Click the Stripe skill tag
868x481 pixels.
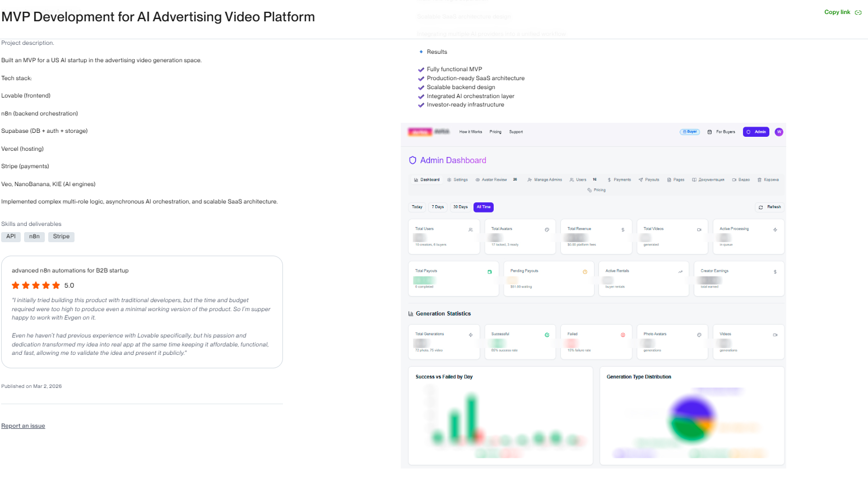(x=61, y=237)
